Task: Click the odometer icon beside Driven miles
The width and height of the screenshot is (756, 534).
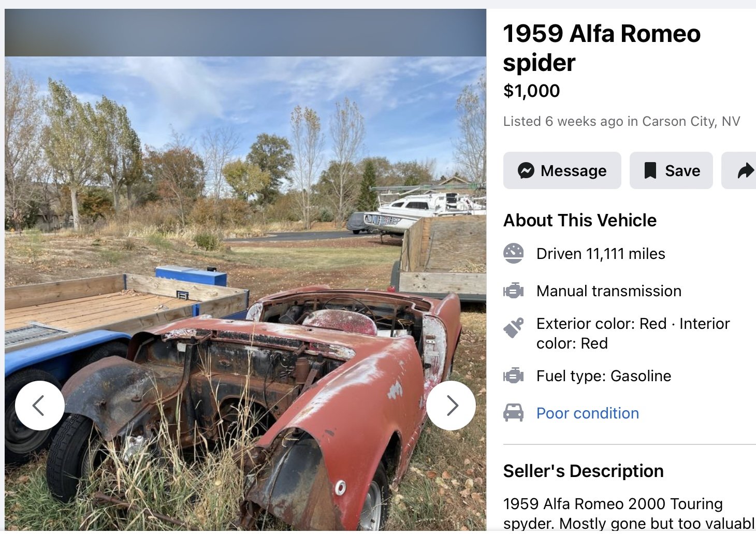Action: click(513, 253)
